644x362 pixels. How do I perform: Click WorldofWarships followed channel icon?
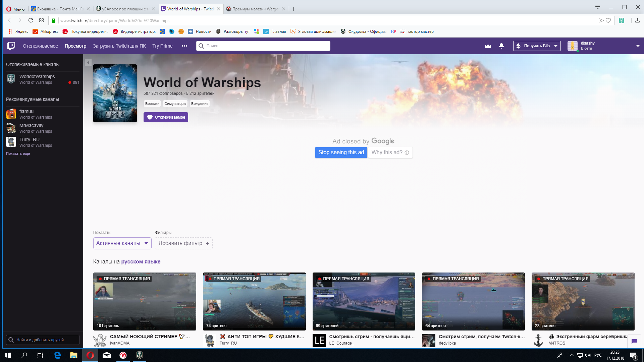(11, 79)
